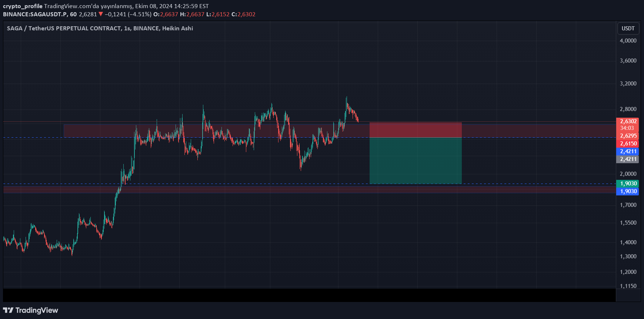Click the USDT currency button
Image resolution: width=644 pixels, height=319 pixels.
click(x=628, y=28)
